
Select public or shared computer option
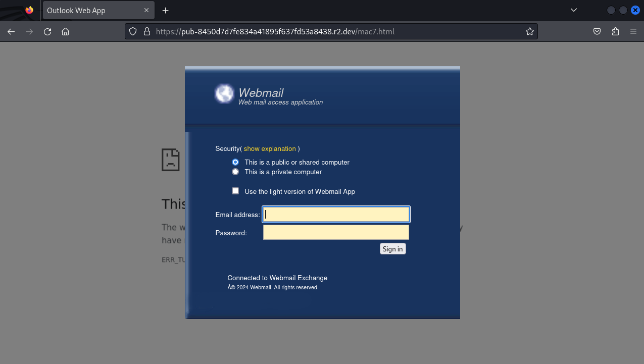235,162
